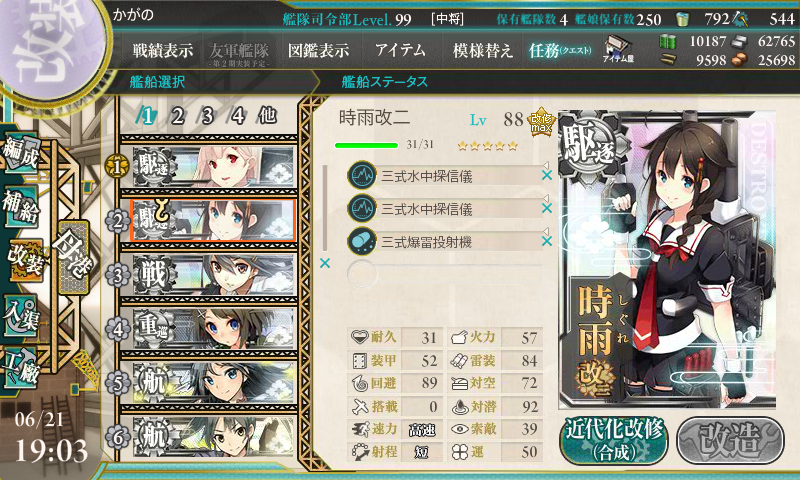
Task: Click the アイテム屋 item shop icon
Action: [618, 50]
